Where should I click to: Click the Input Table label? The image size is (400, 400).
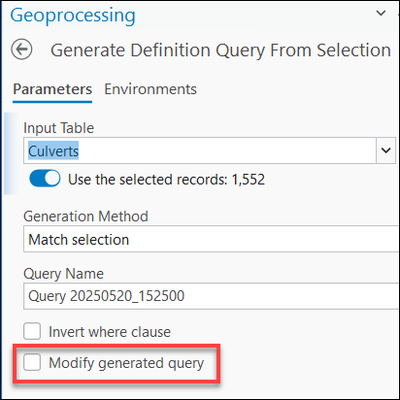59,128
